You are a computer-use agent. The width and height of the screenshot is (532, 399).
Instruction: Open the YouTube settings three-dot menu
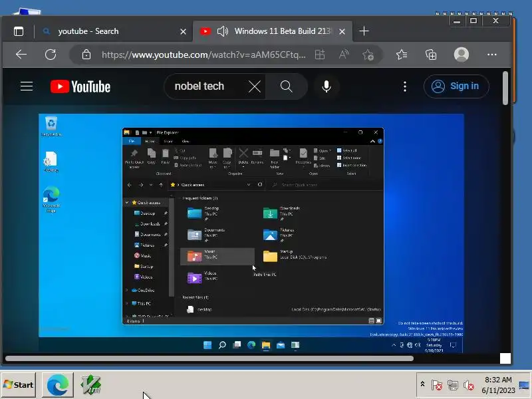pyautogui.click(x=404, y=86)
